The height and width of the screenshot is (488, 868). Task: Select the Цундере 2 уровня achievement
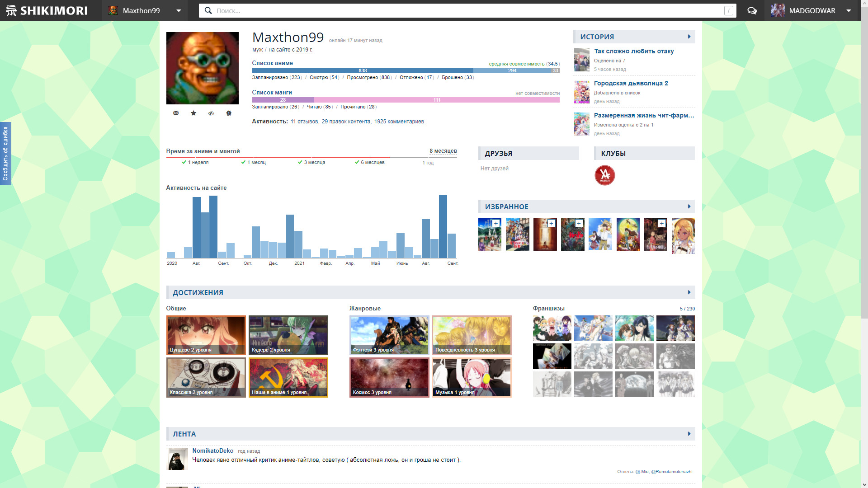(x=206, y=335)
